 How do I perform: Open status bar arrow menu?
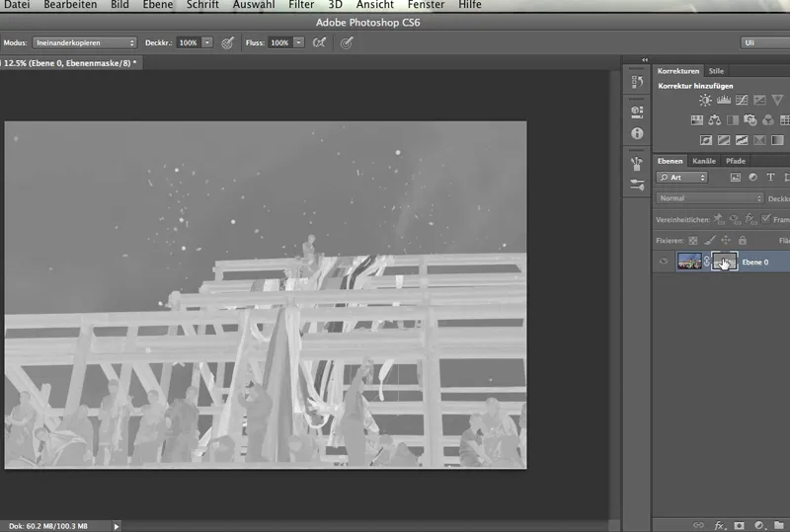(117, 526)
